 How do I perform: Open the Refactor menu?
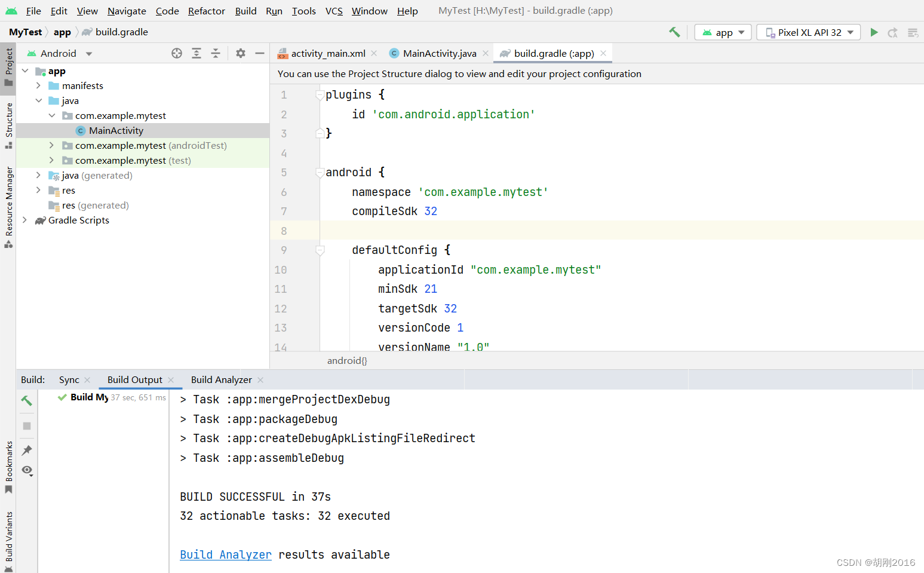point(207,11)
